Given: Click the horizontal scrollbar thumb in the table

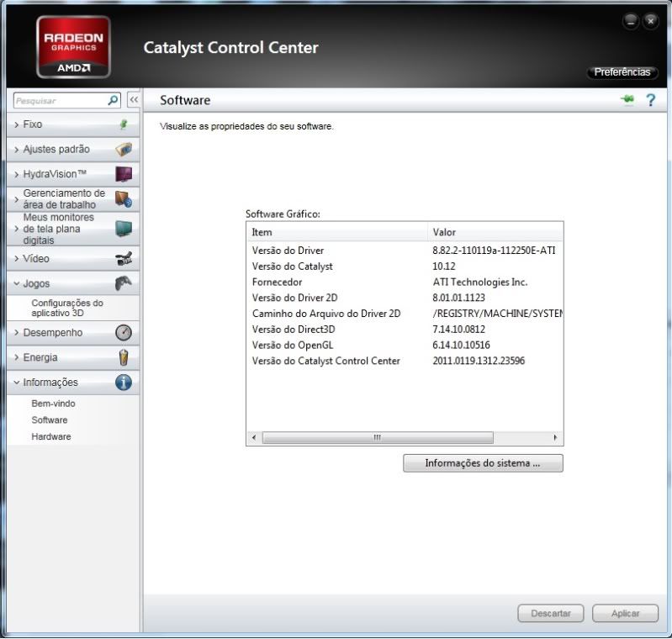Looking at the screenshot, I should [378, 437].
